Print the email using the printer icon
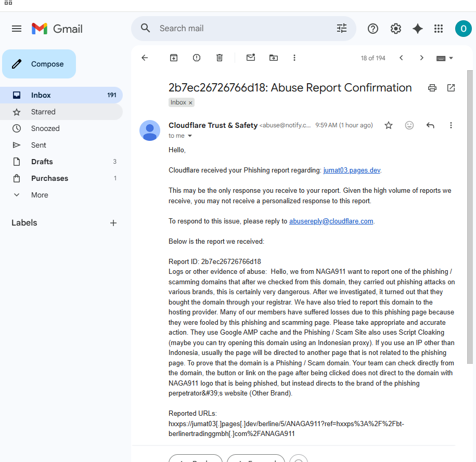Image resolution: width=476 pixels, height=462 pixels. [x=432, y=88]
